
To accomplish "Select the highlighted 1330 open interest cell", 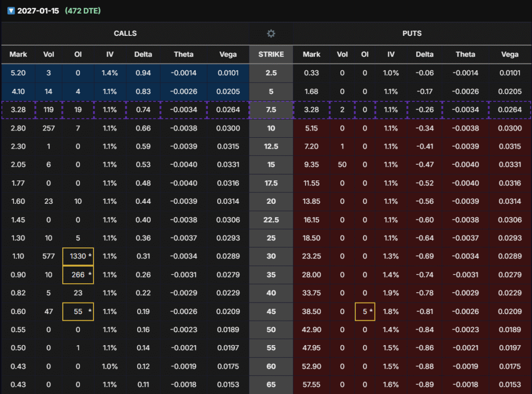I will click(x=78, y=256).
